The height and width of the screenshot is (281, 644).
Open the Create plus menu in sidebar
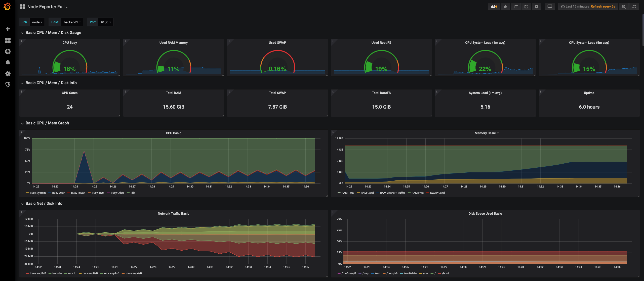[8, 29]
